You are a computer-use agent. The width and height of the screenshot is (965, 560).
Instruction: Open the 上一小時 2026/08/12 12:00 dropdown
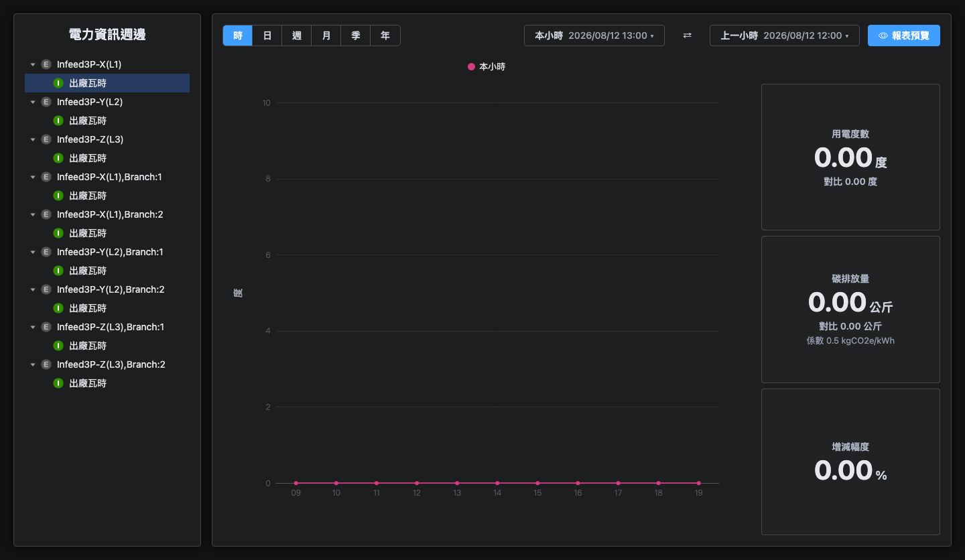785,36
